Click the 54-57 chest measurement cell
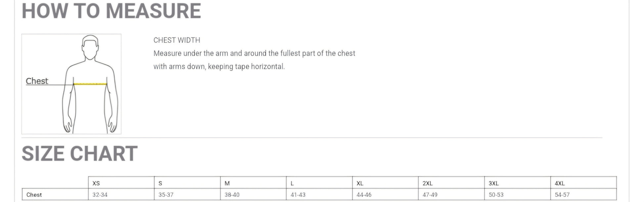Image resolution: width=644 pixels, height=202 pixels. click(562, 195)
